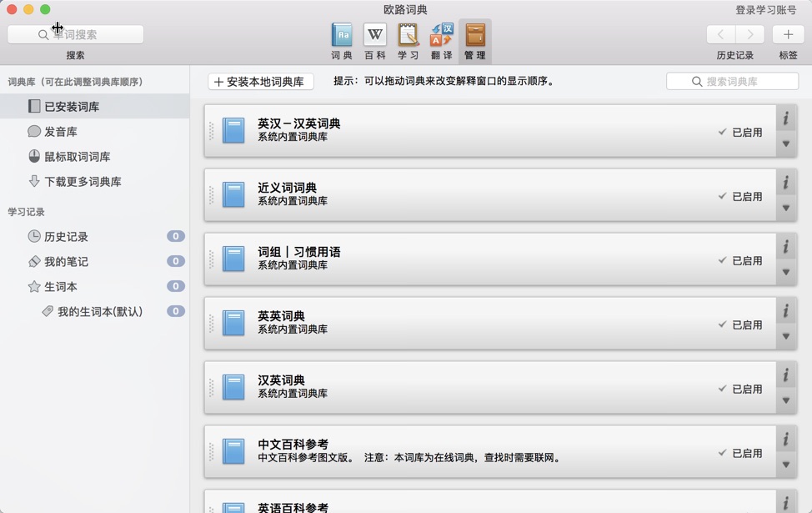The height and width of the screenshot is (513, 812).
Task: Add a new tab with the plus button
Action: point(788,35)
